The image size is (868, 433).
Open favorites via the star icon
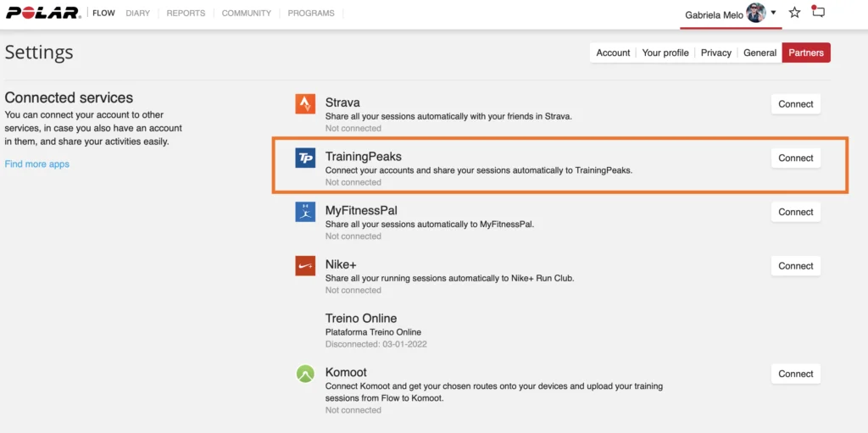click(x=794, y=13)
